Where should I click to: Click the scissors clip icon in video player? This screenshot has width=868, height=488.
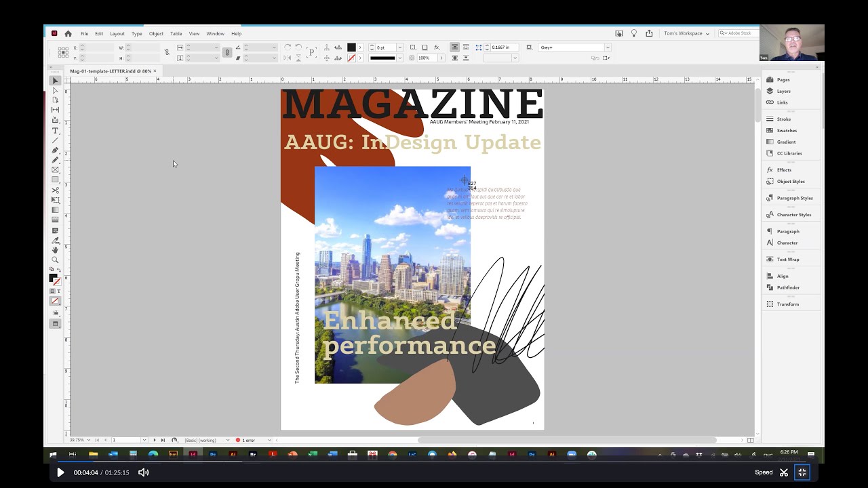coord(784,472)
